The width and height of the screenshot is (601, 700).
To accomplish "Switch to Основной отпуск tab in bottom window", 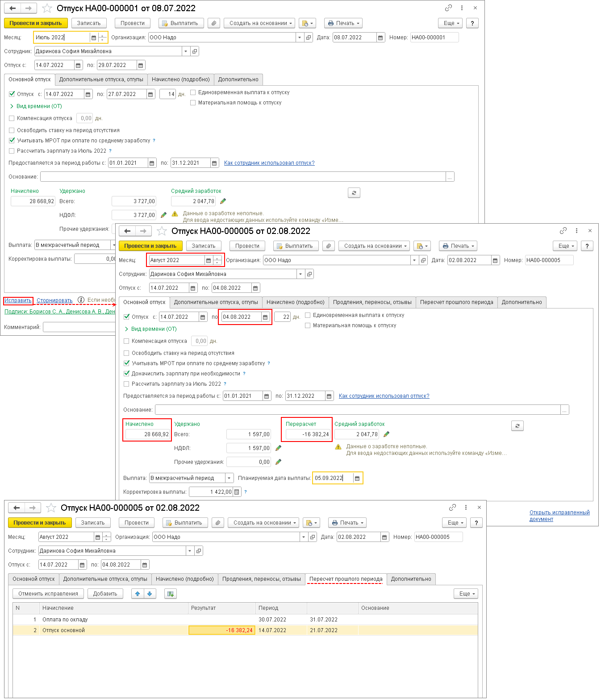I will (33, 579).
